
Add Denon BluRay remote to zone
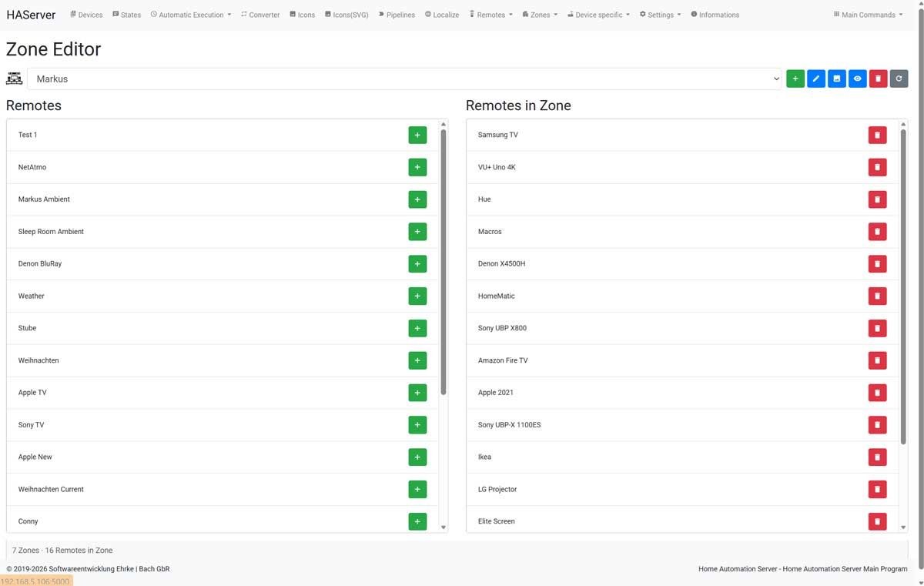pos(417,264)
